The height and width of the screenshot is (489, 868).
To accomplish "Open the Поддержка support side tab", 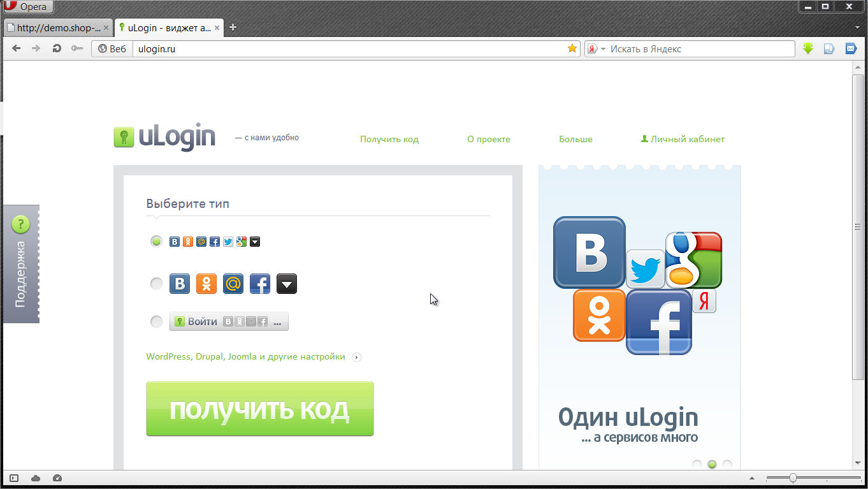I will pyautogui.click(x=21, y=264).
